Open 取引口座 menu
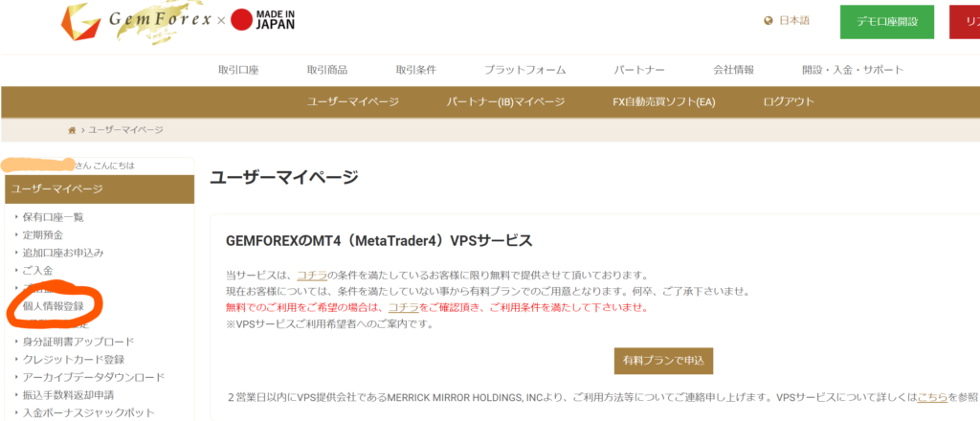 (238, 70)
